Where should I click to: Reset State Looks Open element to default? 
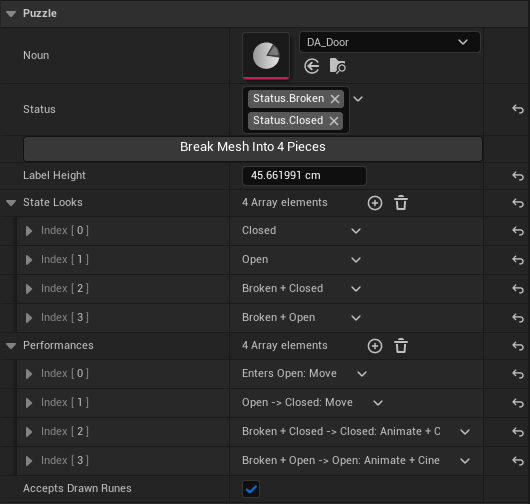coord(518,260)
